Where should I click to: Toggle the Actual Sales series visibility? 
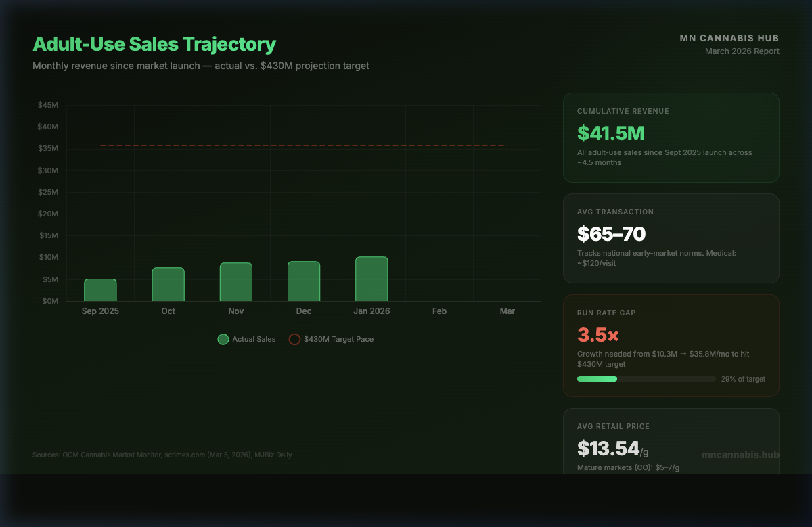point(245,339)
